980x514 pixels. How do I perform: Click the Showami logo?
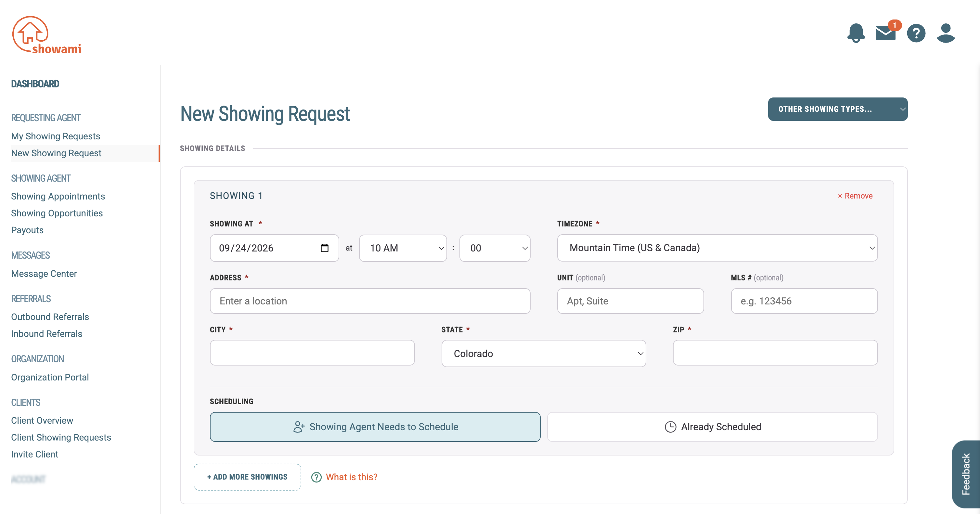point(46,35)
